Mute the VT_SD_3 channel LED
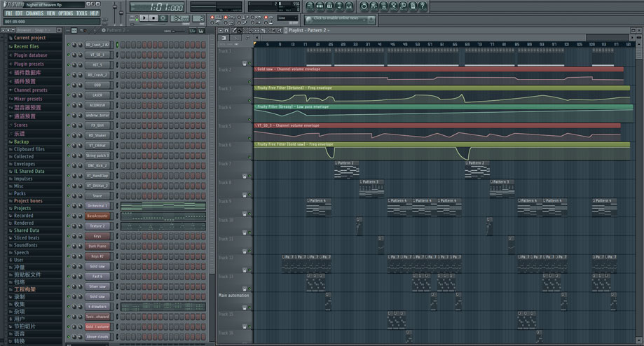The height and width of the screenshot is (346, 644). 68,55
